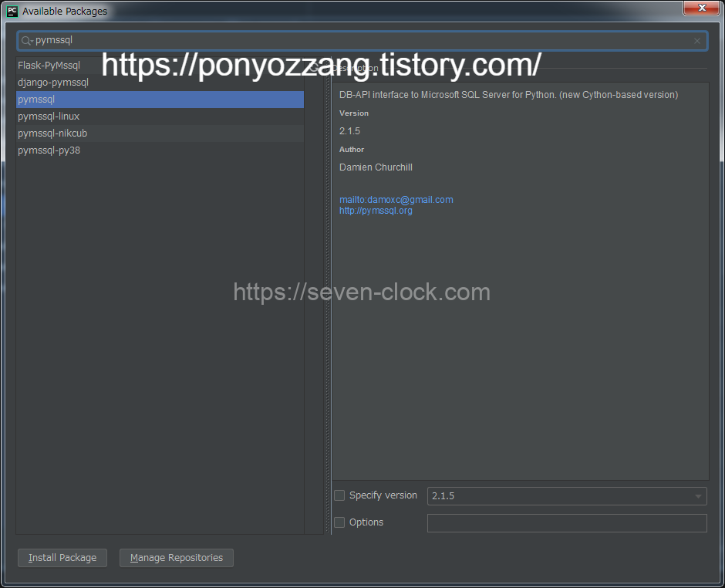Select django-pymssql package
725x588 pixels.
(53, 83)
